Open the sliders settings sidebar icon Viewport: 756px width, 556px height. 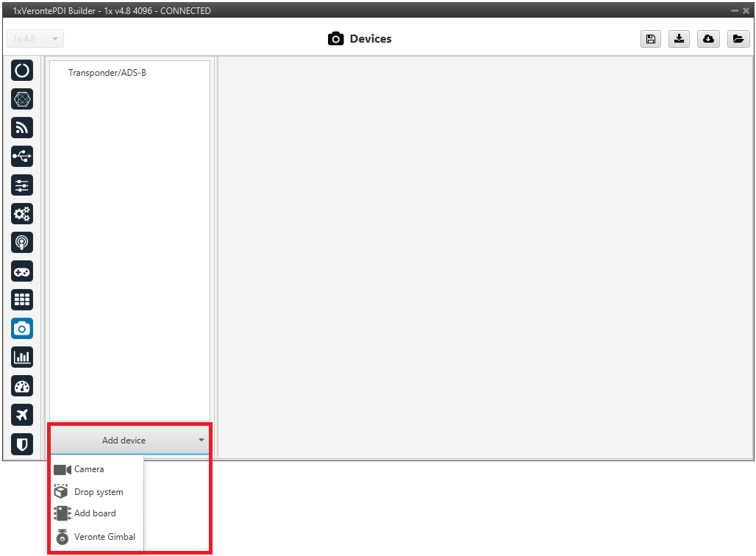[22, 185]
